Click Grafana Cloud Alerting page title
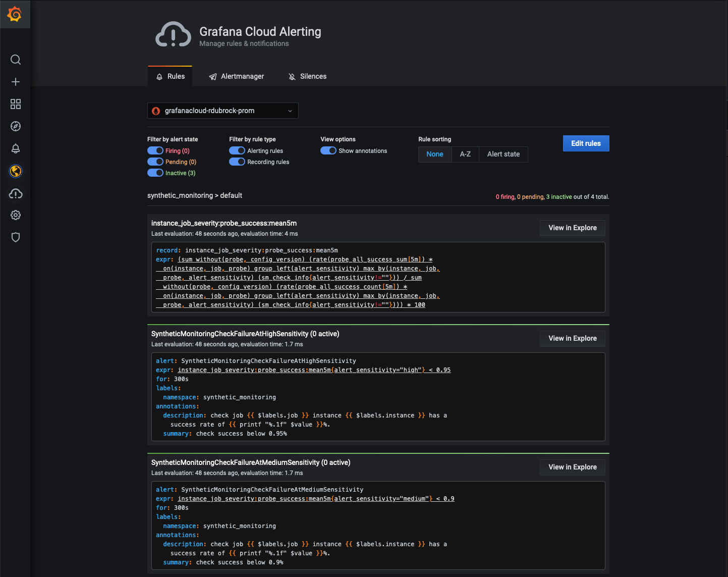728x577 pixels. tap(260, 31)
